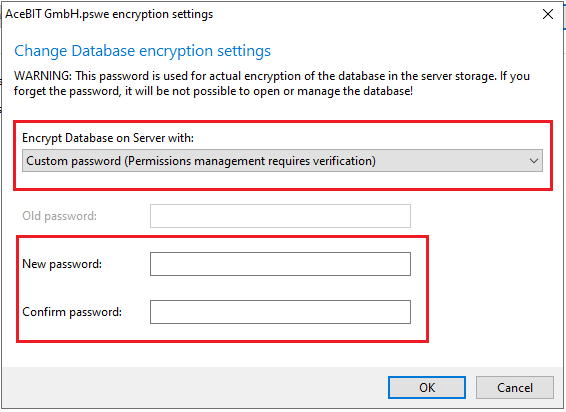Confirm settings with the OK button
Screen dimensions: 566x412
(427, 387)
